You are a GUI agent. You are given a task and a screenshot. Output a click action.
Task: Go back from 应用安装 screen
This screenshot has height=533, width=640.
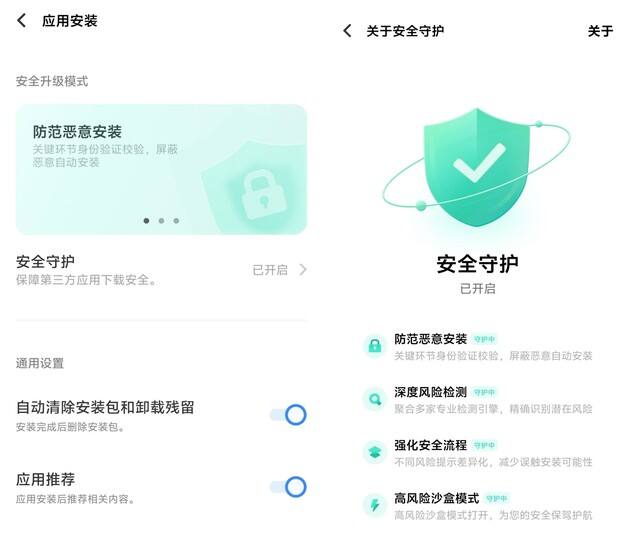pos(22,20)
